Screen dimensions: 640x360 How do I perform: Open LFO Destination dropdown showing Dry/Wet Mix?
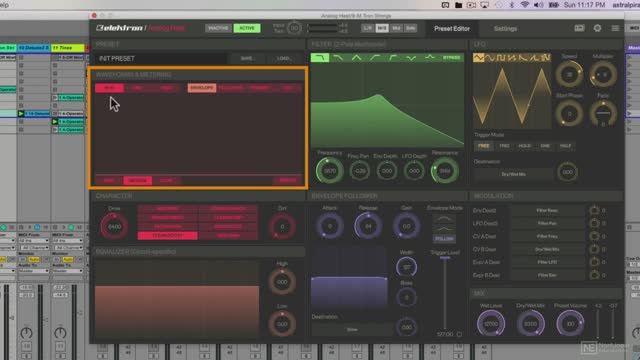[x=513, y=174]
